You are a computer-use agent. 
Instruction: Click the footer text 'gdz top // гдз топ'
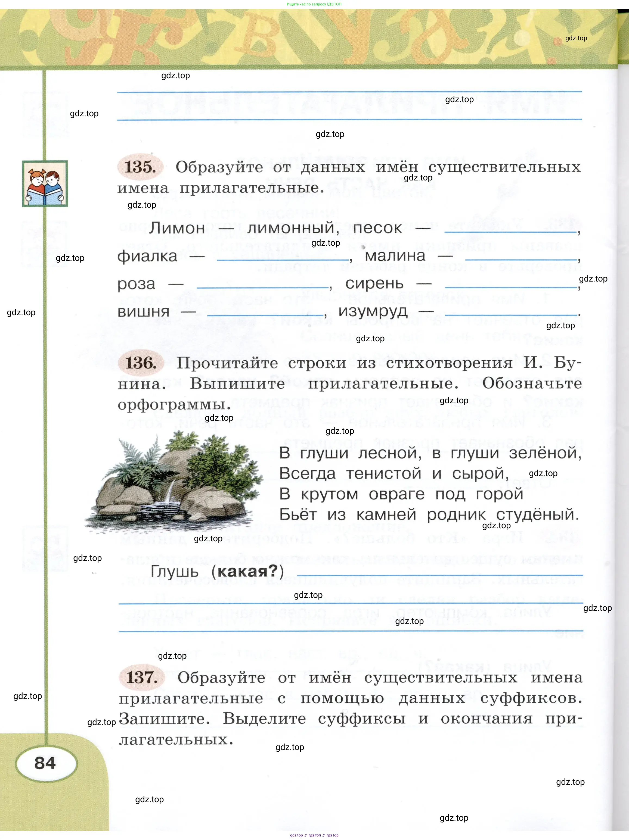(x=306, y=835)
